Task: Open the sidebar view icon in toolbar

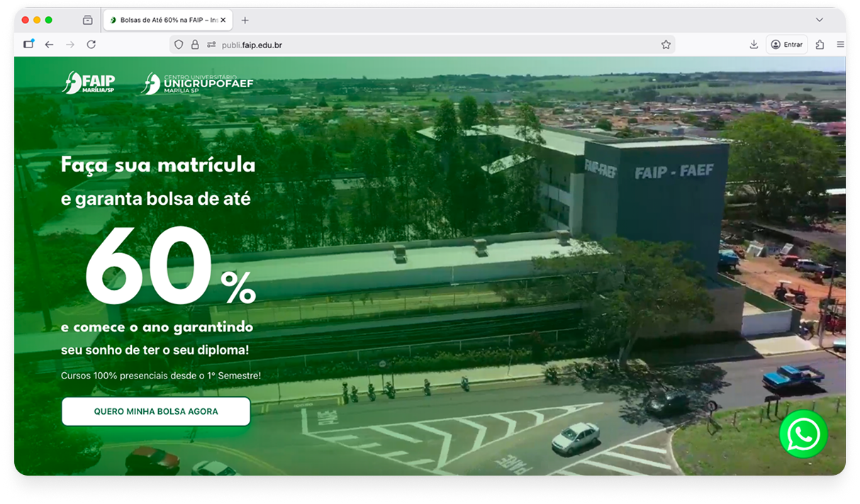Action: pyautogui.click(x=28, y=45)
